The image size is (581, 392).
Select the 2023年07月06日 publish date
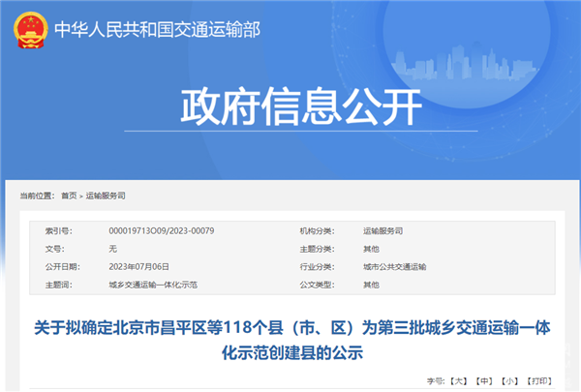tap(138, 267)
